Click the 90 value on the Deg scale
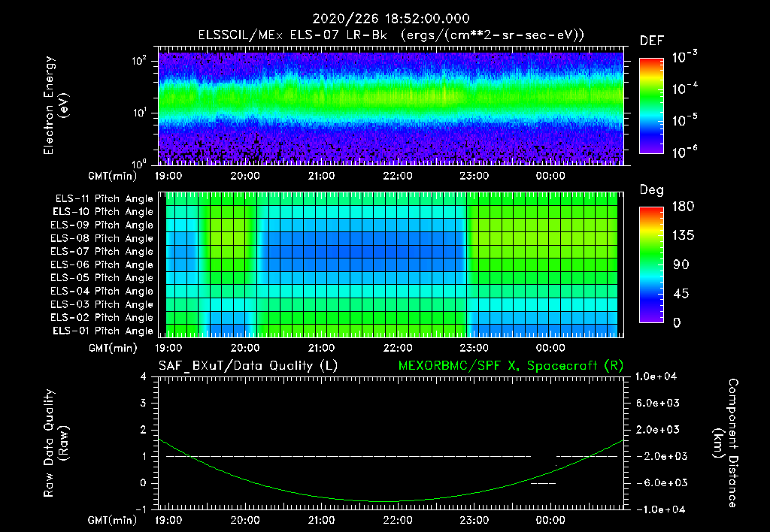This screenshot has width=770, height=532. [x=681, y=264]
